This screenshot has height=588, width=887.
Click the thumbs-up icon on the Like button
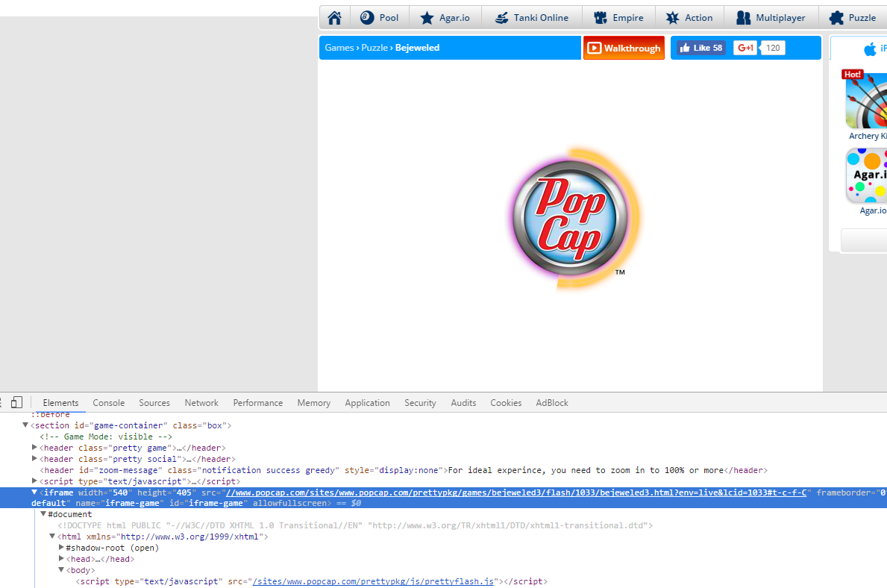pos(685,48)
